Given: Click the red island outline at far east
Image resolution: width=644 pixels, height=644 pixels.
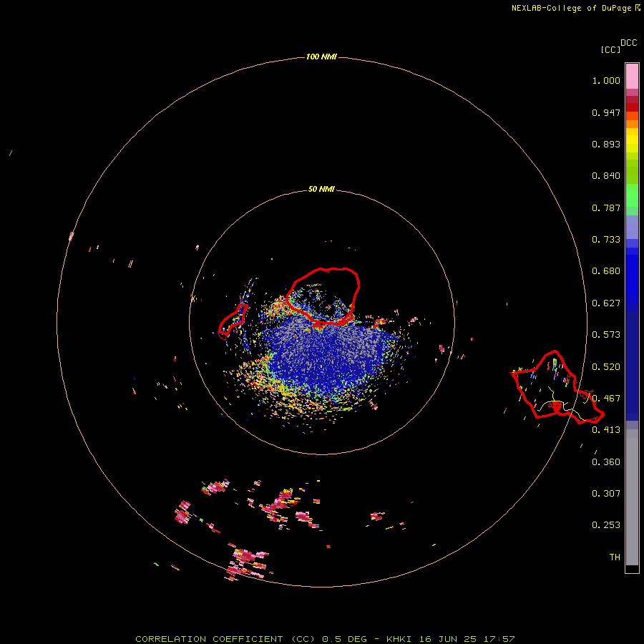Looking at the screenshot, I should click(557, 387).
